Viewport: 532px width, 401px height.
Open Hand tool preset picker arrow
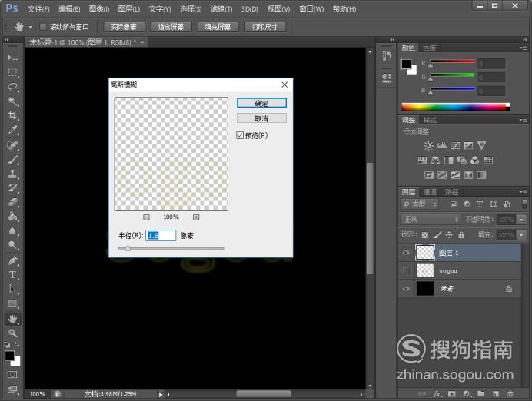tap(31, 26)
